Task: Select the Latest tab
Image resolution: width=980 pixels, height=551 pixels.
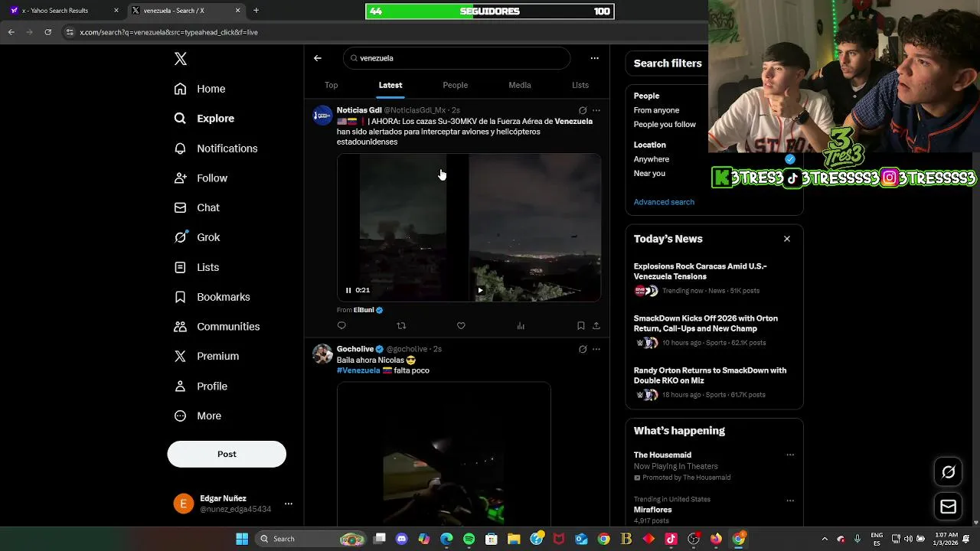Action: (390, 85)
